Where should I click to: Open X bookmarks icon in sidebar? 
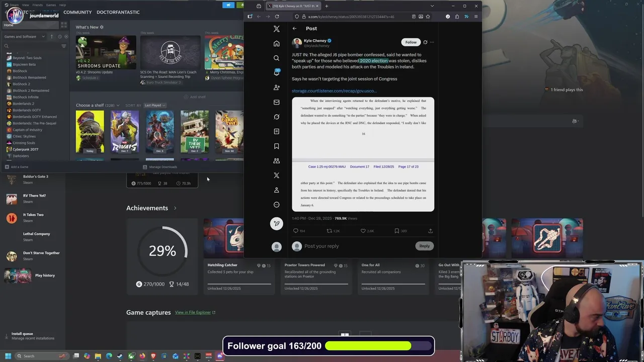point(276,146)
